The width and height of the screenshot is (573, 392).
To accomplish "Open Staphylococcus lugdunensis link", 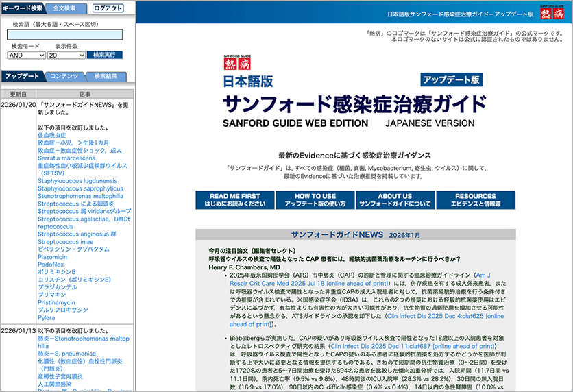I will tap(77, 181).
